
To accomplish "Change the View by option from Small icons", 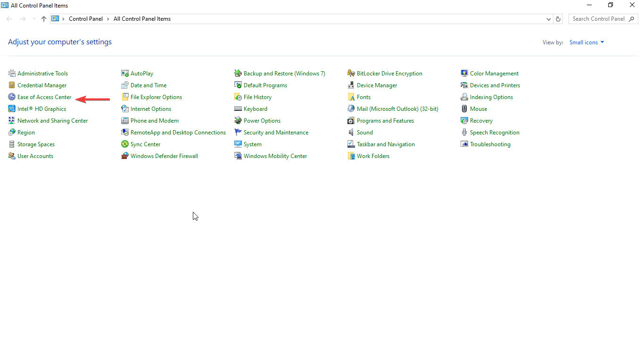I will click(586, 42).
